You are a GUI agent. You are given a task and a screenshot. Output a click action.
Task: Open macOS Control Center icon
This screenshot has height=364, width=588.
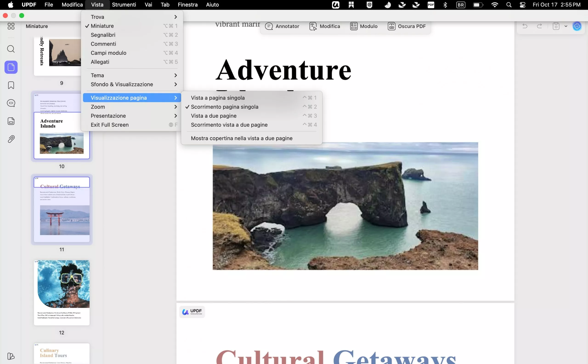(x=523, y=5)
